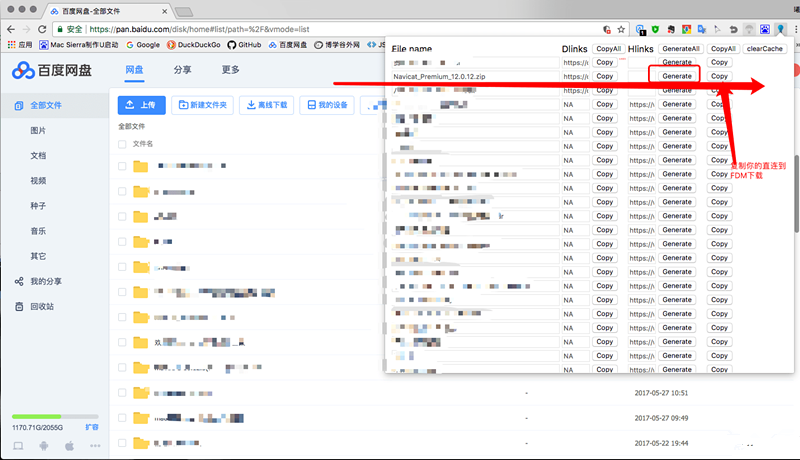This screenshot has width=800, height=460.
Task: Open the extension icon with the '1' badge
Action: click(x=640, y=30)
